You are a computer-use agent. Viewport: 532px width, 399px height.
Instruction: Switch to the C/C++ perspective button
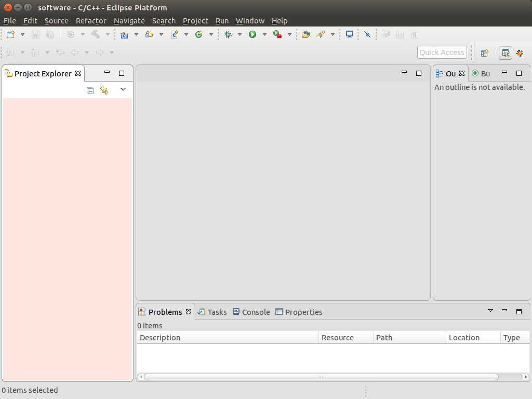[x=506, y=52]
